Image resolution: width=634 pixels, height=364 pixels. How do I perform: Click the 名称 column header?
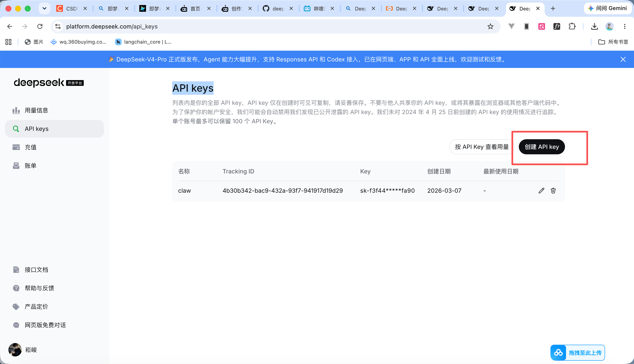pyautogui.click(x=184, y=171)
